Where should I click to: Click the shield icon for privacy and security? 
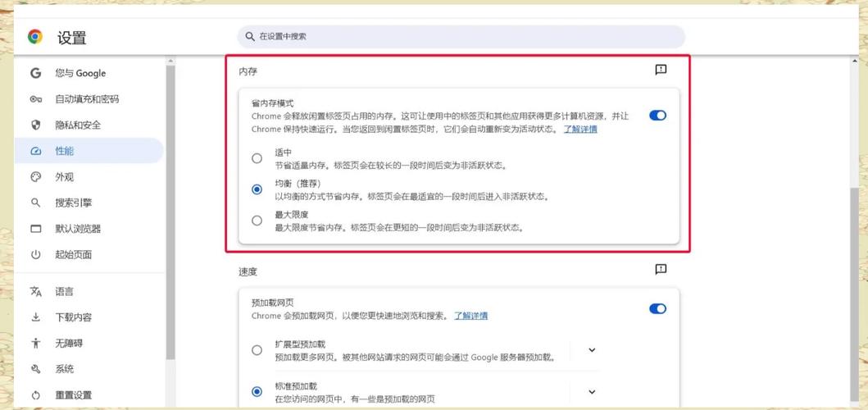pos(35,125)
